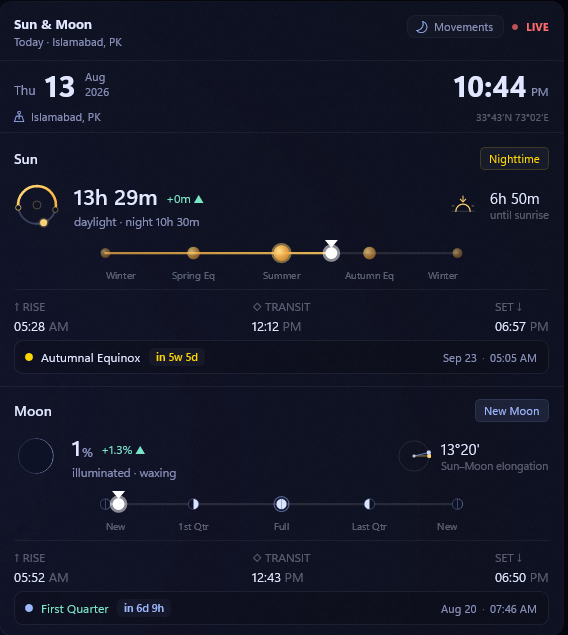
Task: Click the Summer solstice marker
Action: [x=281, y=253]
